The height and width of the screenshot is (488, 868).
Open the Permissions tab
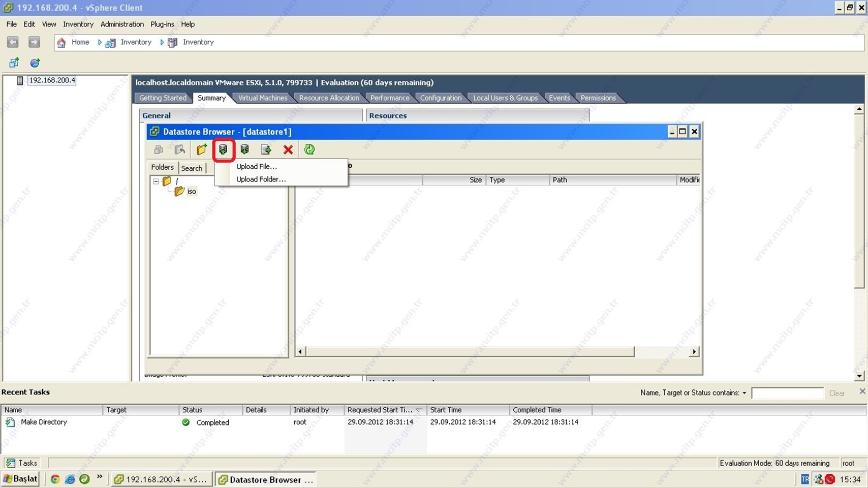click(598, 98)
